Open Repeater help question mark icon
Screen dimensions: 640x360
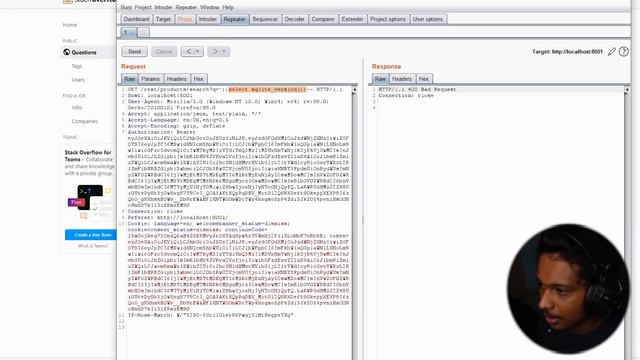(x=623, y=51)
